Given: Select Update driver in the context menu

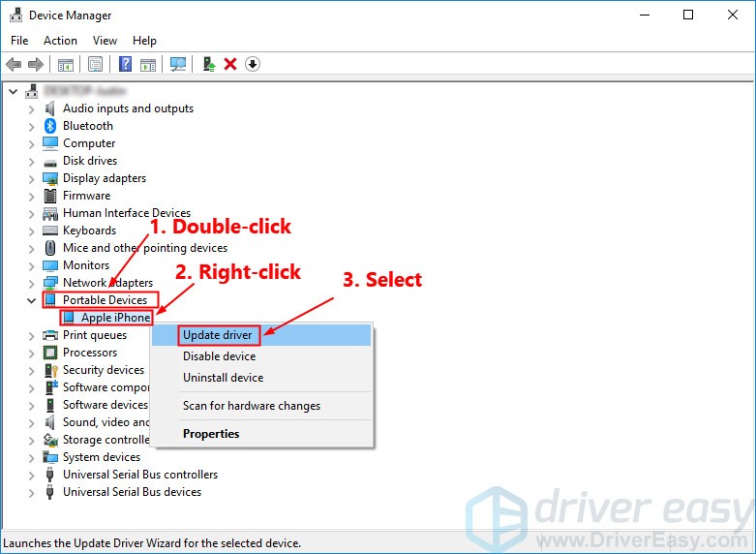Looking at the screenshot, I should click(218, 335).
